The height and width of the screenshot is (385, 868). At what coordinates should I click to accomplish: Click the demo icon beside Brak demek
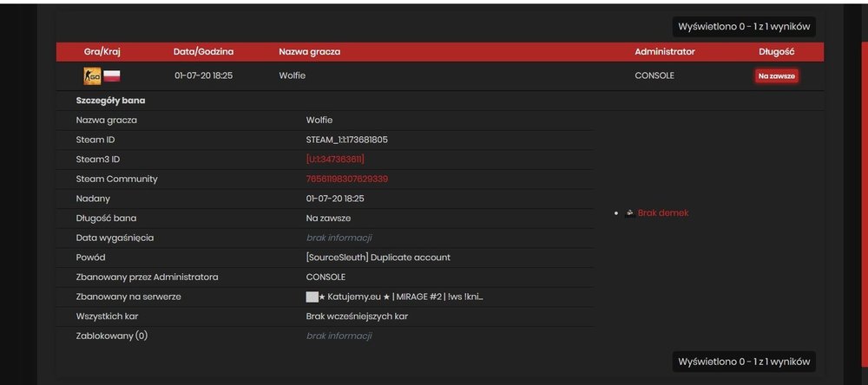coord(629,213)
